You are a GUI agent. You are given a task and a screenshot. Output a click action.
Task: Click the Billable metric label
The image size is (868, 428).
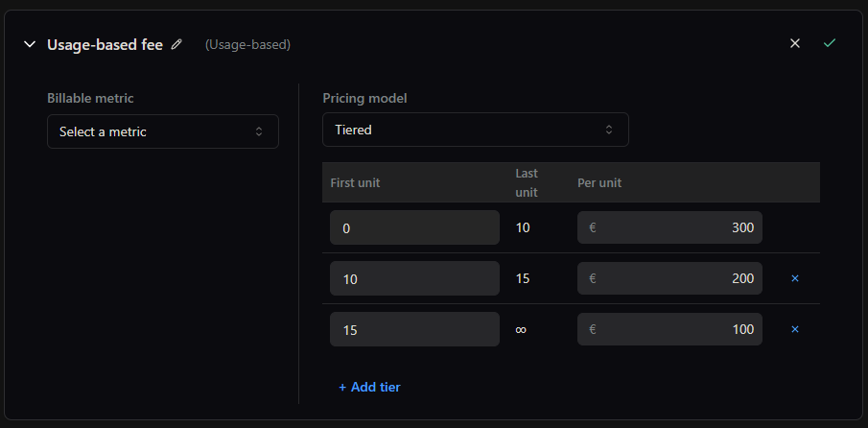point(90,99)
